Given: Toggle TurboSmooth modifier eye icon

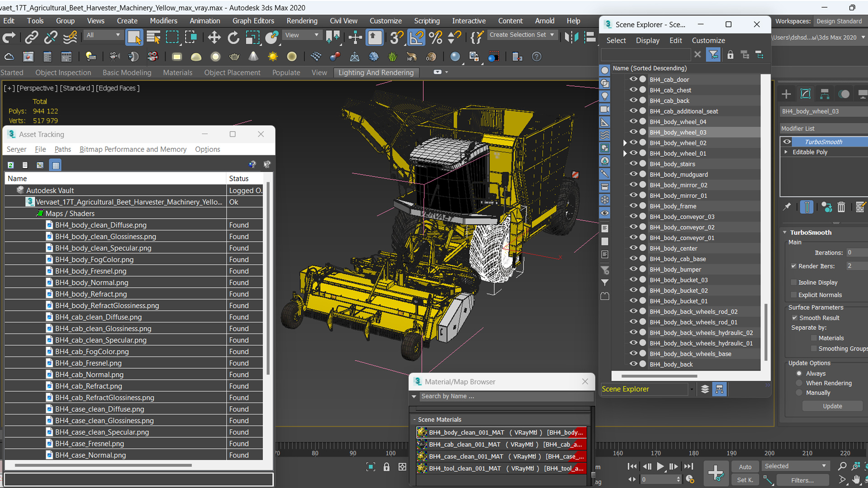Looking at the screenshot, I should click(787, 142).
